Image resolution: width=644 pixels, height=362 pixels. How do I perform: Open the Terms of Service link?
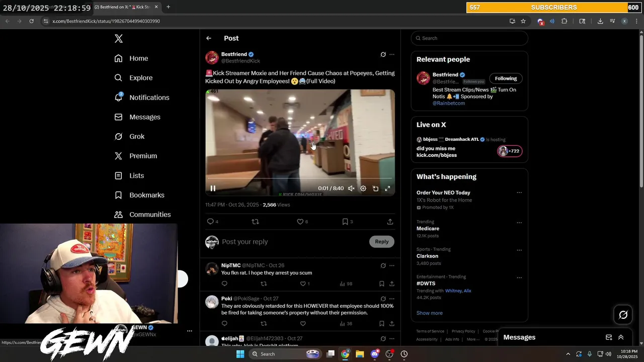(x=430, y=331)
